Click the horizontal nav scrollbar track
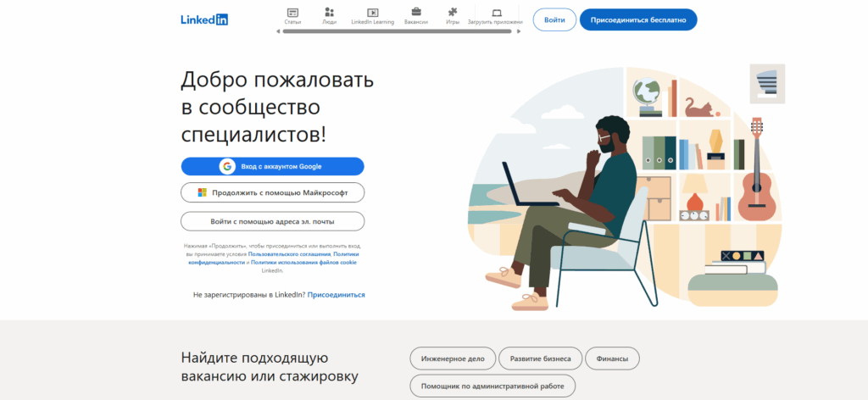Screen dimensions: 868x400 click(397, 31)
